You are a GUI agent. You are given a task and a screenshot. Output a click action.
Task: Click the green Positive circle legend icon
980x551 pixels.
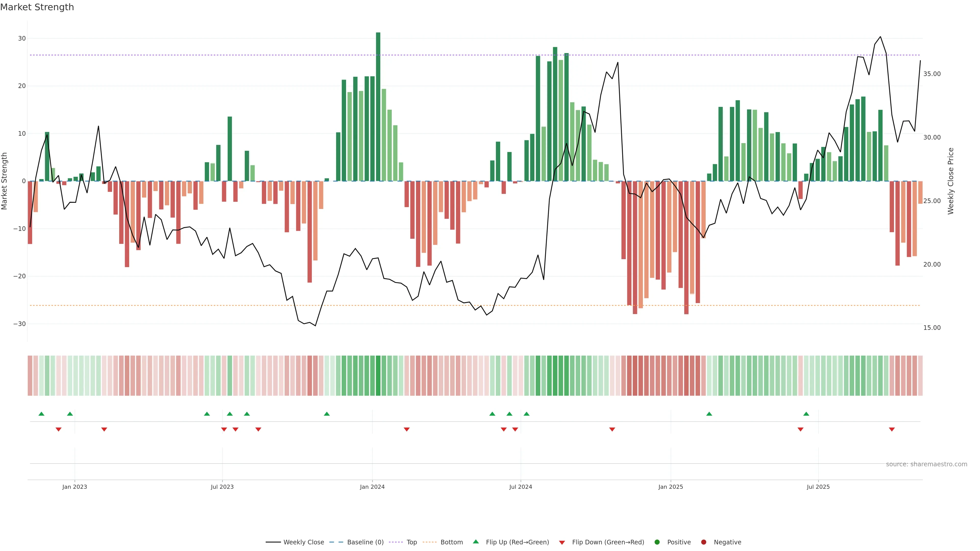click(x=657, y=542)
